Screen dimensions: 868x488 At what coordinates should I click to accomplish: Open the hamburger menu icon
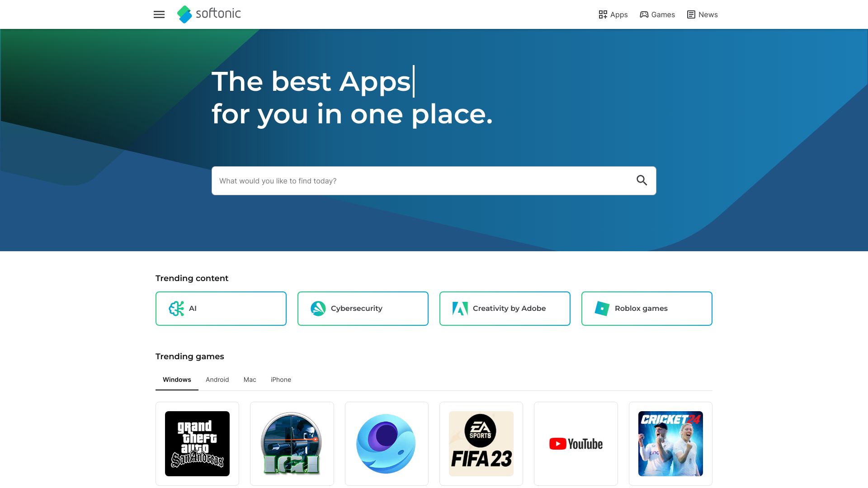pyautogui.click(x=159, y=14)
